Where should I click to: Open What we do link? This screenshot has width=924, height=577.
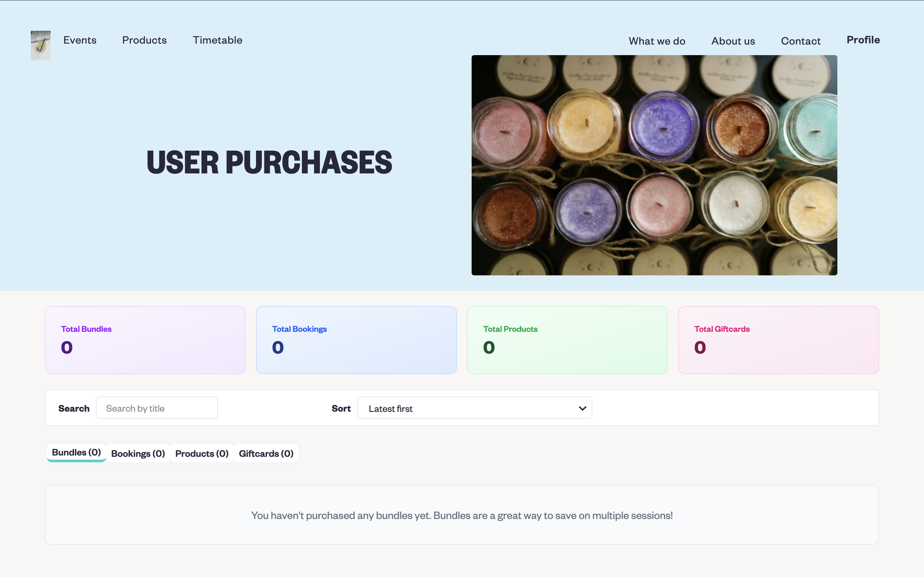[x=657, y=41]
